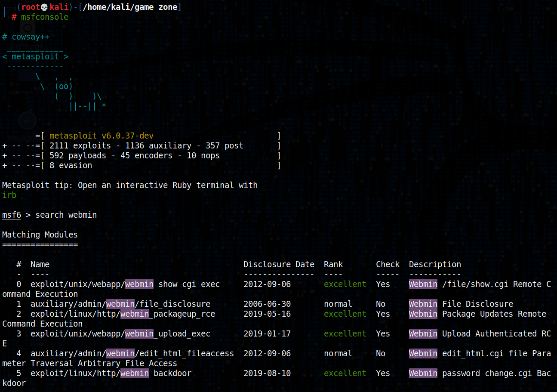
Task: Click module 'auxiliary/admin/webmin/edit_html_fileaccess'
Action: point(132,354)
